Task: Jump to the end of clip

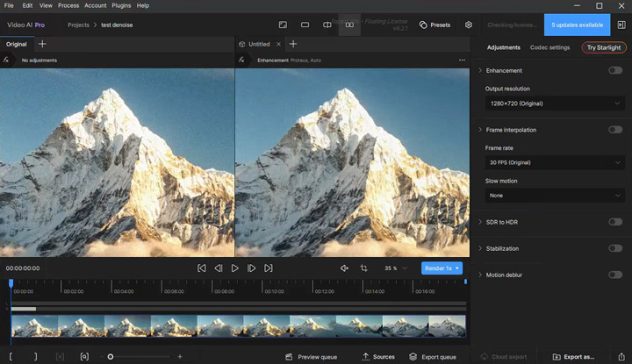Action: click(x=268, y=268)
